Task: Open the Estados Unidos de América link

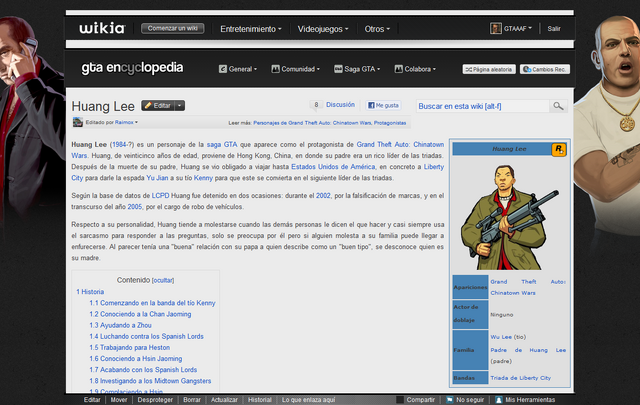Action: [x=333, y=167]
